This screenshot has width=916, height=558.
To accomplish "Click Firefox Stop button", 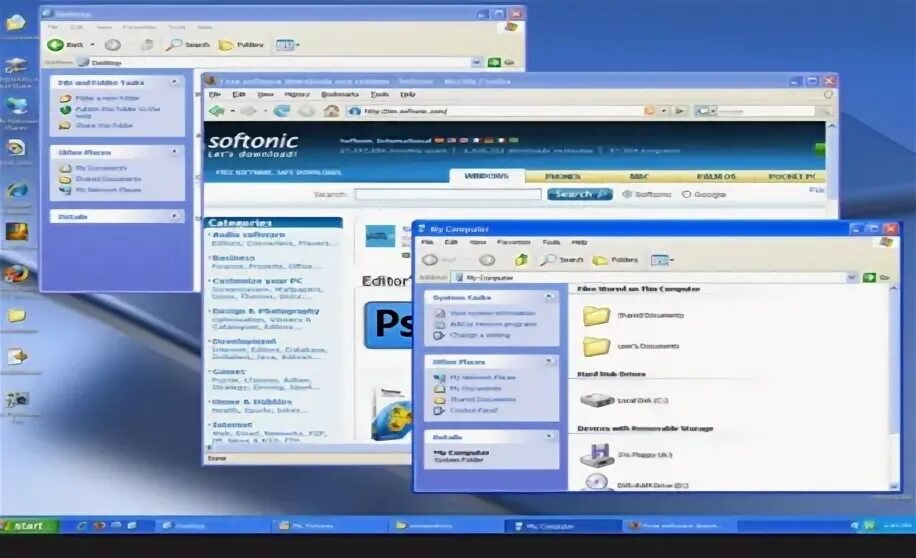I will pyautogui.click(x=307, y=110).
